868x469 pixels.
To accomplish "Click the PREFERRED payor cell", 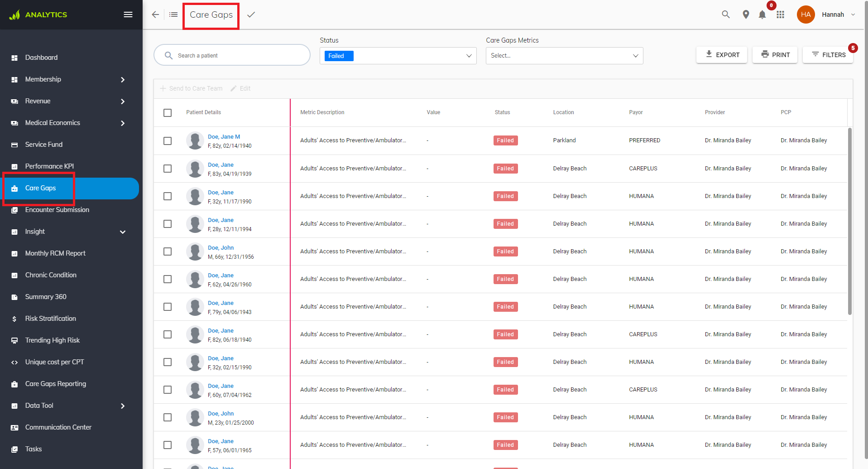I will point(644,140).
